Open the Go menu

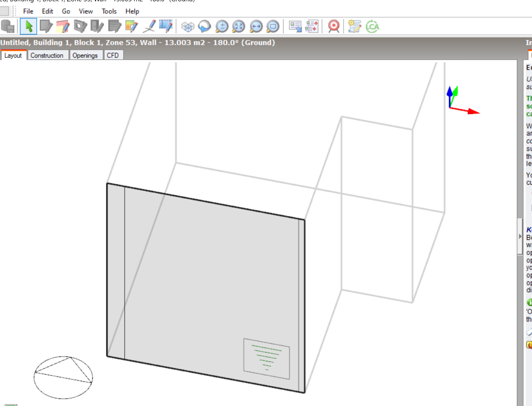[x=66, y=11]
